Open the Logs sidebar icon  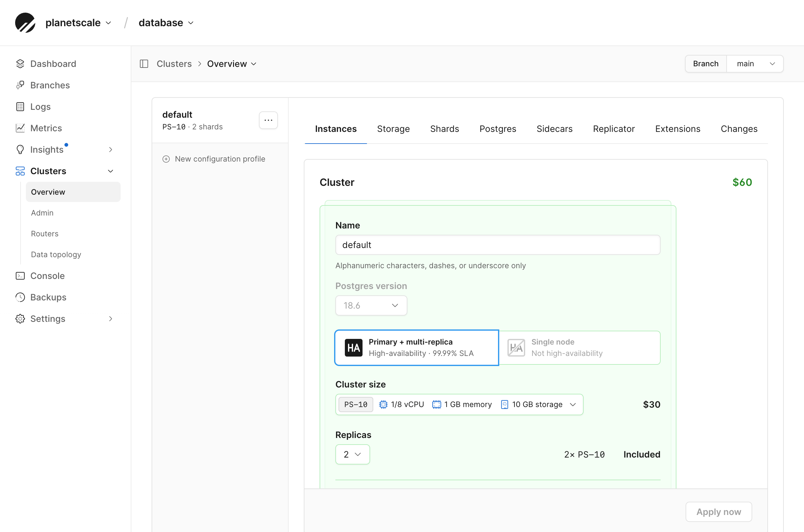[20, 107]
